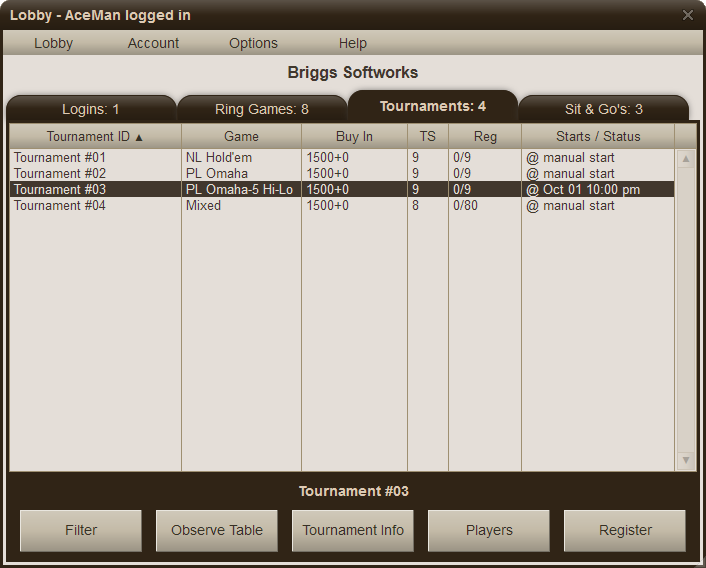Open Tournament Info for selected tournament
706x568 pixels.
[x=353, y=530]
